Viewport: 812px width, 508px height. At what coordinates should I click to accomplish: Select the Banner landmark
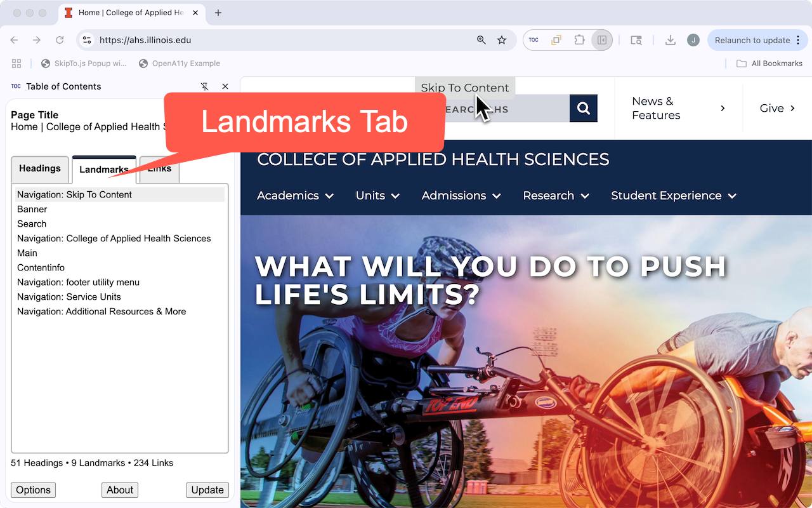(x=120, y=210)
